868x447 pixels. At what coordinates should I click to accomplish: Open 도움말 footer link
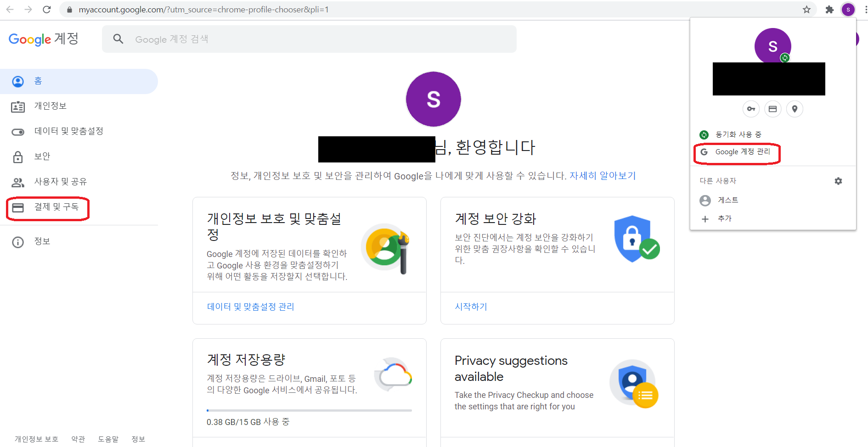[108, 439]
